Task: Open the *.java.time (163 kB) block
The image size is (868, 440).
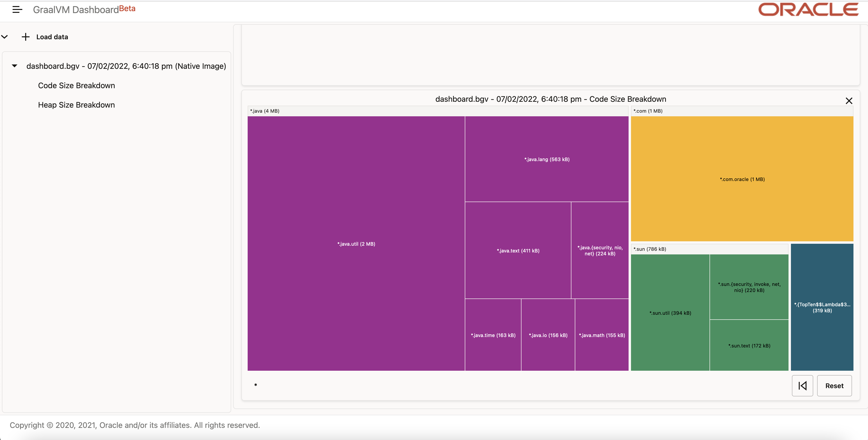Action: (x=493, y=335)
